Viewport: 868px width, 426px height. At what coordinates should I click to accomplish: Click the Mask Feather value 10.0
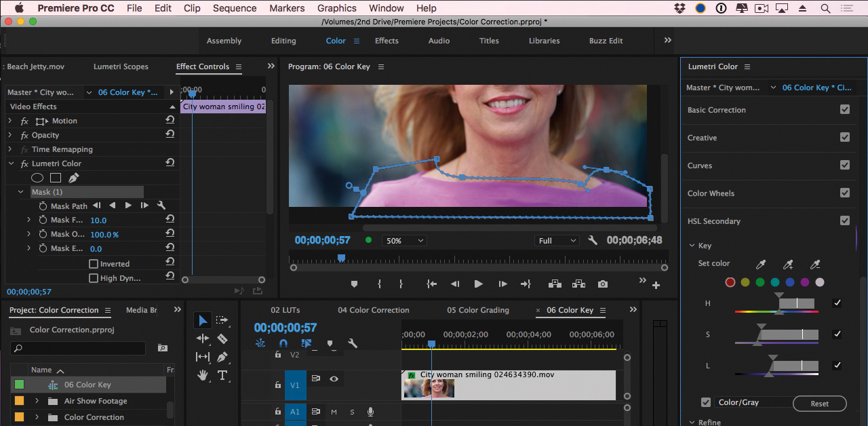point(98,220)
